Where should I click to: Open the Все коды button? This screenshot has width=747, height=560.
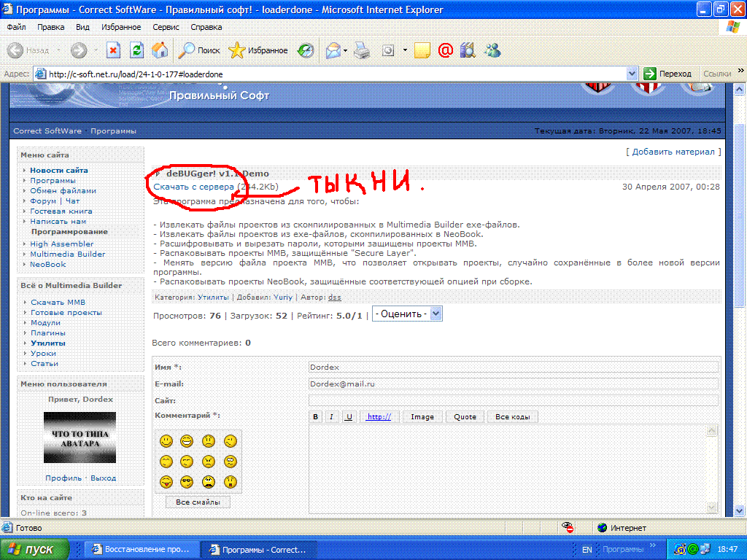click(x=513, y=416)
